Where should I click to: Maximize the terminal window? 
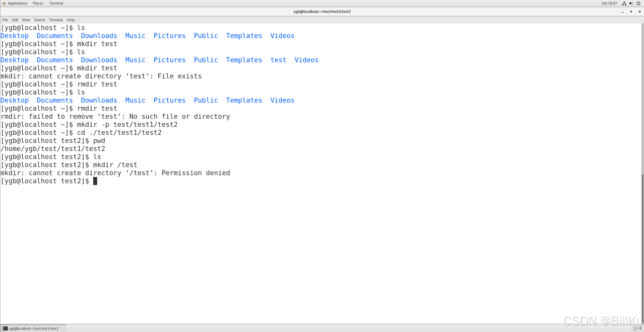click(x=631, y=12)
